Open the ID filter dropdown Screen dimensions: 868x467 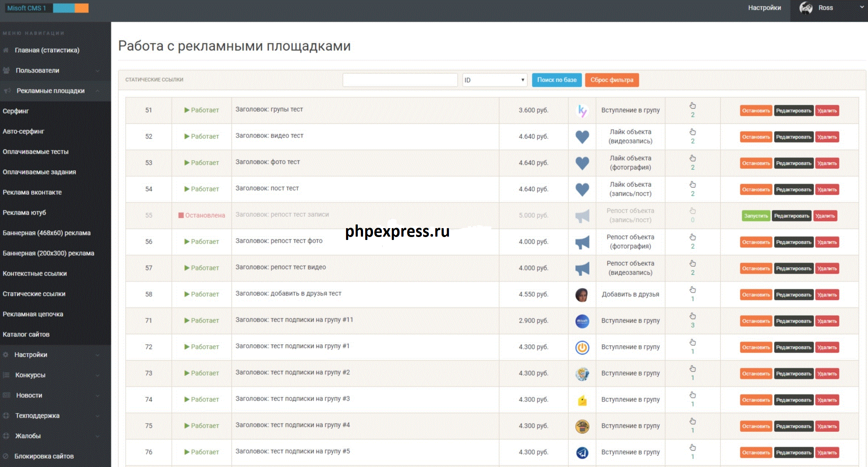(495, 80)
